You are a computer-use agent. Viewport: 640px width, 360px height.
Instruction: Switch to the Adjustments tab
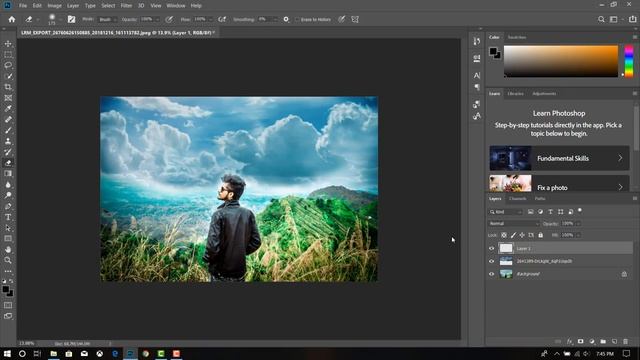pyautogui.click(x=544, y=94)
